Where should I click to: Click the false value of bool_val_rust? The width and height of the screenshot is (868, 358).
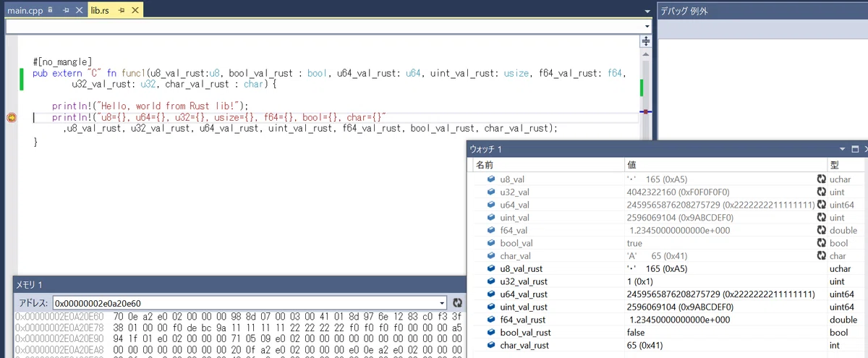click(637, 333)
